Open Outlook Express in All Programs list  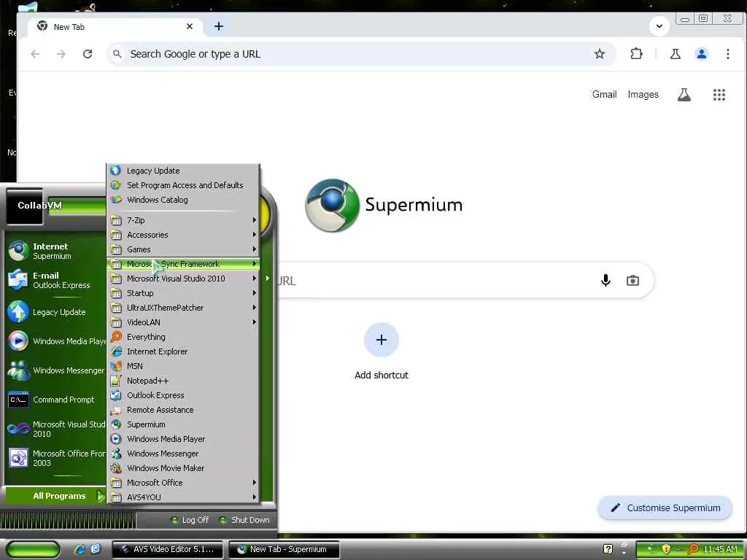coord(183,395)
